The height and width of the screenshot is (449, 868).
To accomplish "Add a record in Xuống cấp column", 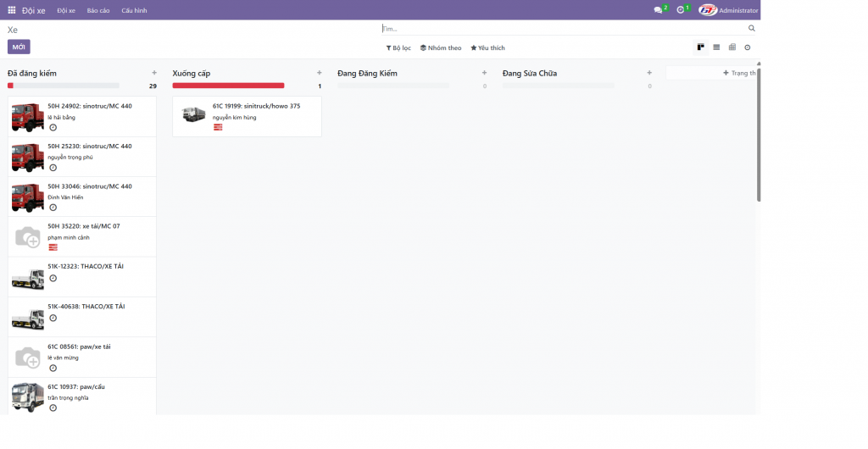I will point(319,74).
